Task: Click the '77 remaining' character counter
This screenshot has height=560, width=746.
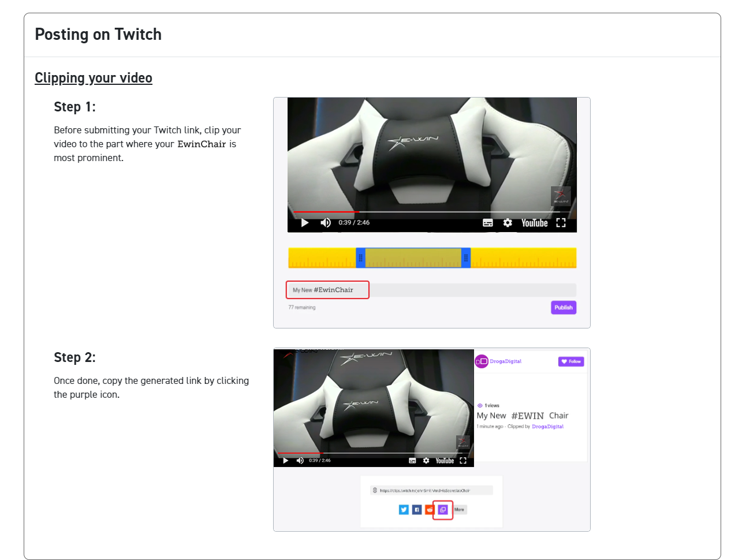Action: (x=302, y=308)
